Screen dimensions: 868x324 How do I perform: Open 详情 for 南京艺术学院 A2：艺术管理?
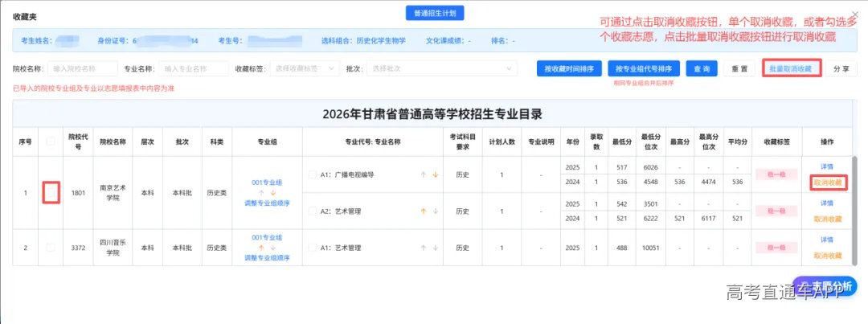[x=827, y=203]
